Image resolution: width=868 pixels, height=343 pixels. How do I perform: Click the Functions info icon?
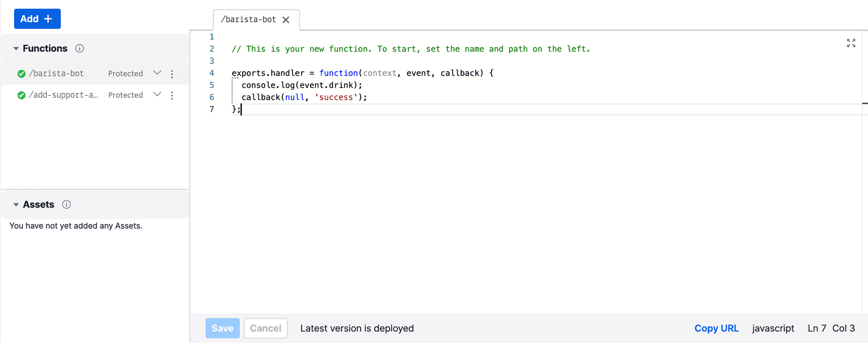click(x=80, y=48)
